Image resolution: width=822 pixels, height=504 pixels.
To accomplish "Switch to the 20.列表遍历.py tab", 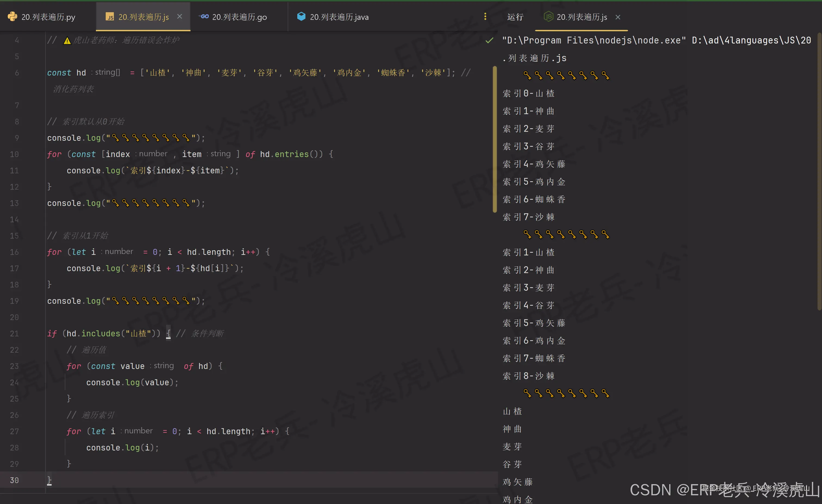I will [x=48, y=16].
